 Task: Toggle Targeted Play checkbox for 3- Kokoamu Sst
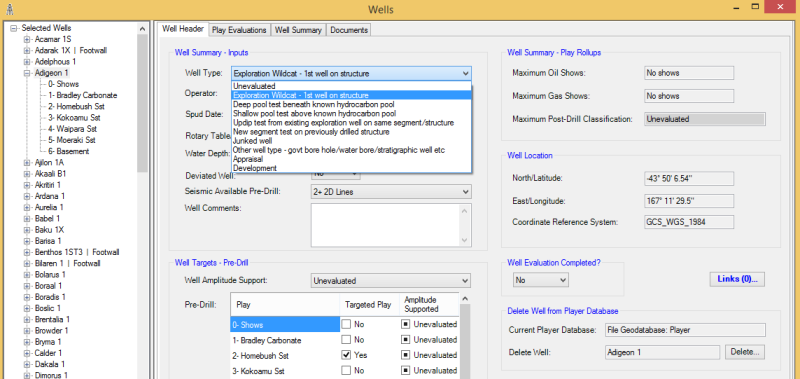pos(346,370)
